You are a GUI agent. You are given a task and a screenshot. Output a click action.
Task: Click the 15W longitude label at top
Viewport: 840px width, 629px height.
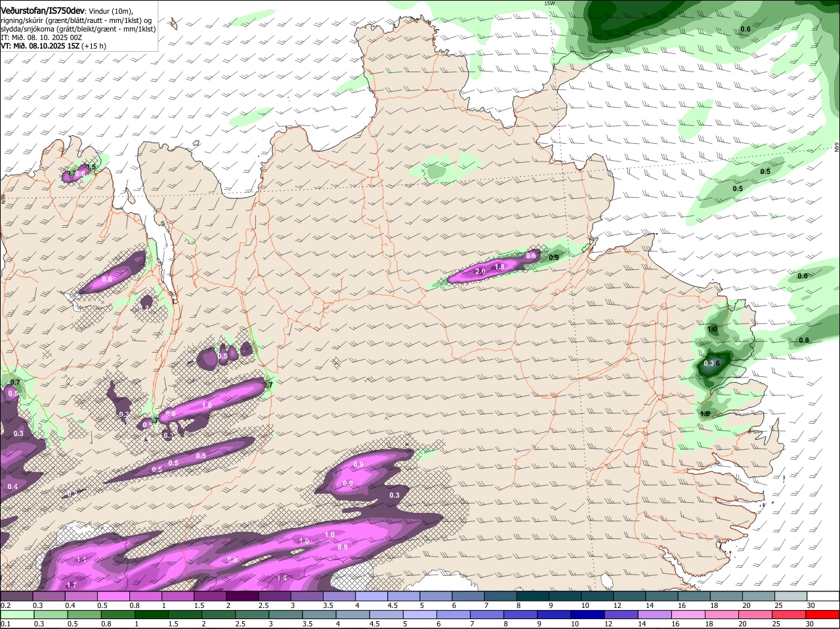pos(549,3)
